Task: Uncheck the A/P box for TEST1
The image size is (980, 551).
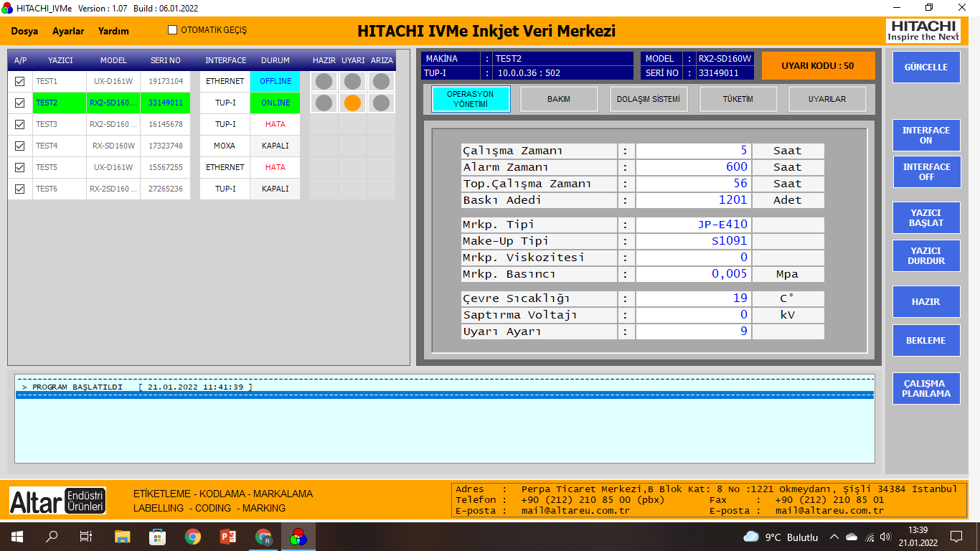Action: click(20, 81)
